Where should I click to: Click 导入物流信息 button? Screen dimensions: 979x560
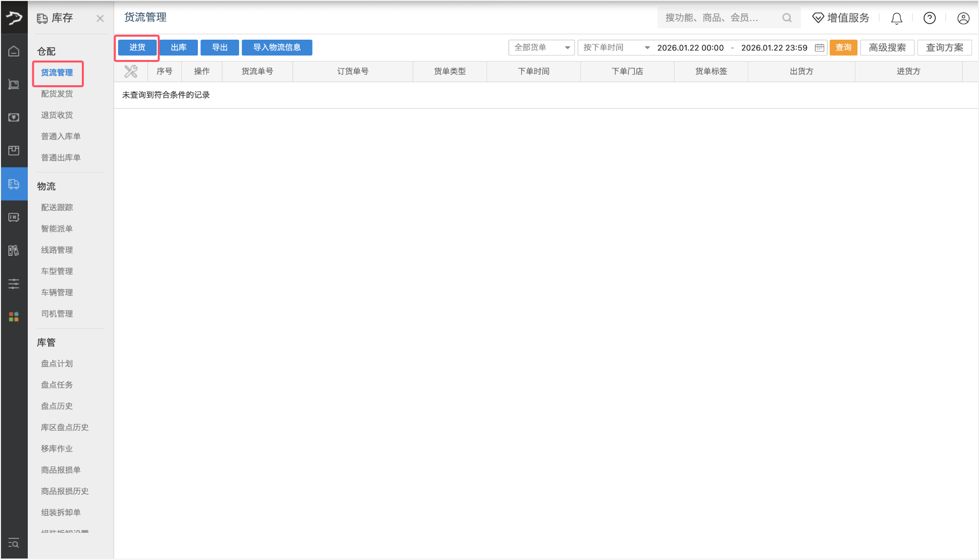point(277,48)
